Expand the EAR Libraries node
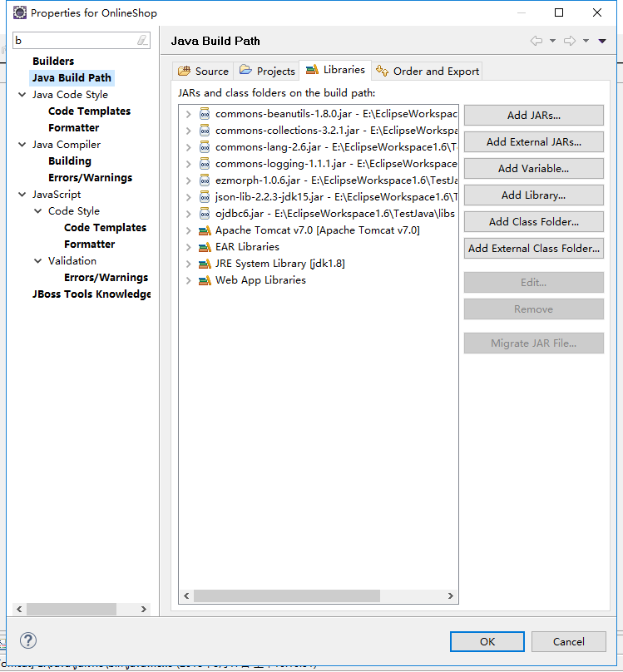This screenshot has width=623, height=672. [x=188, y=247]
